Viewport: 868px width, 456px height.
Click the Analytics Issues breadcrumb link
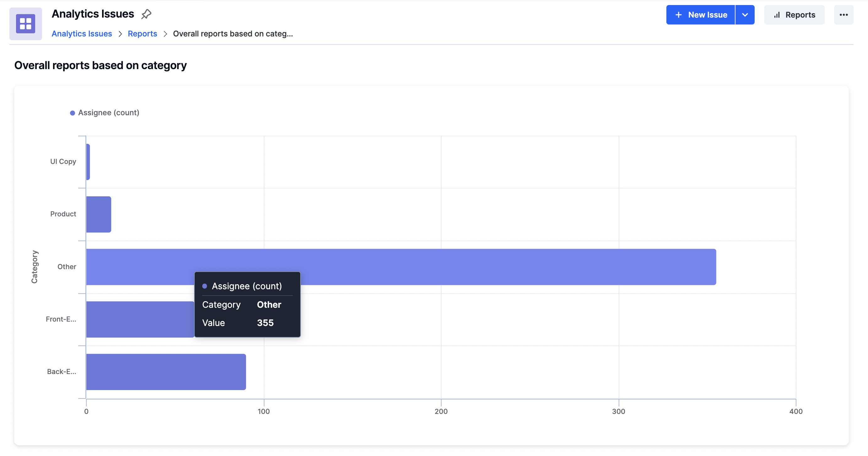click(x=82, y=33)
